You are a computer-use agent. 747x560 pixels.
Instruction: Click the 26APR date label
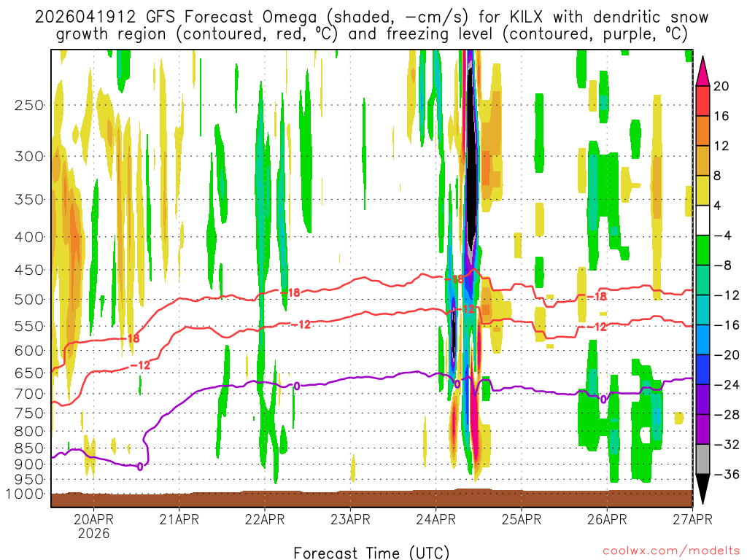607,519
